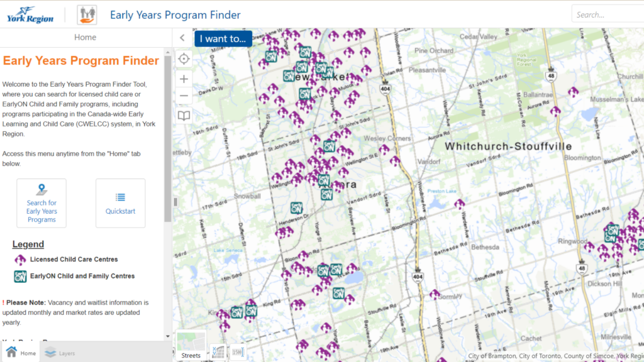Click the find my location crosshair icon

(184, 58)
